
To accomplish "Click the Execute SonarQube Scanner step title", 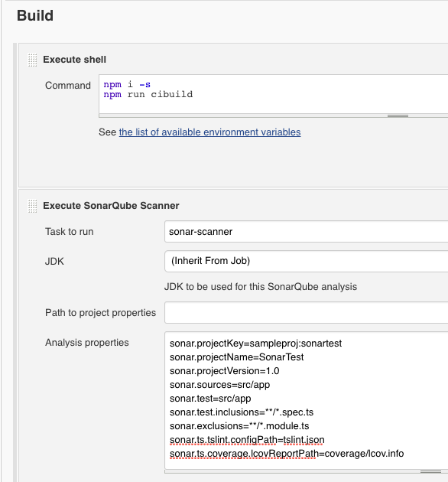I will 111,205.
